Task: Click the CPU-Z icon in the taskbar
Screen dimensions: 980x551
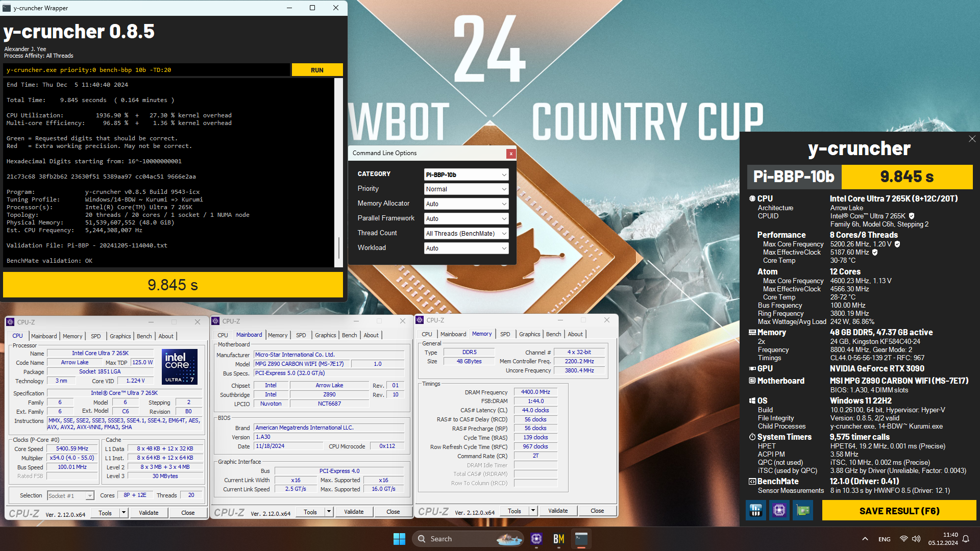Action: pyautogui.click(x=536, y=539)
